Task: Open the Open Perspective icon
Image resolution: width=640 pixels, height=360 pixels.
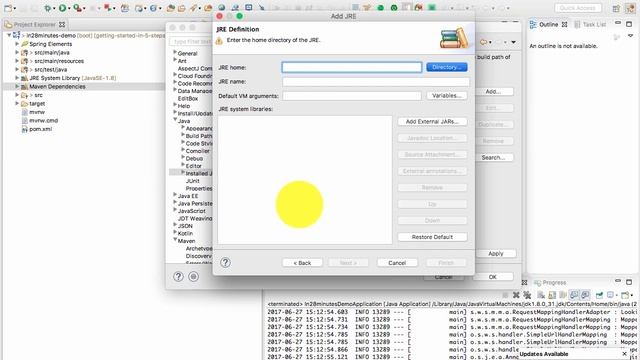Action: [x=616, y=8]
